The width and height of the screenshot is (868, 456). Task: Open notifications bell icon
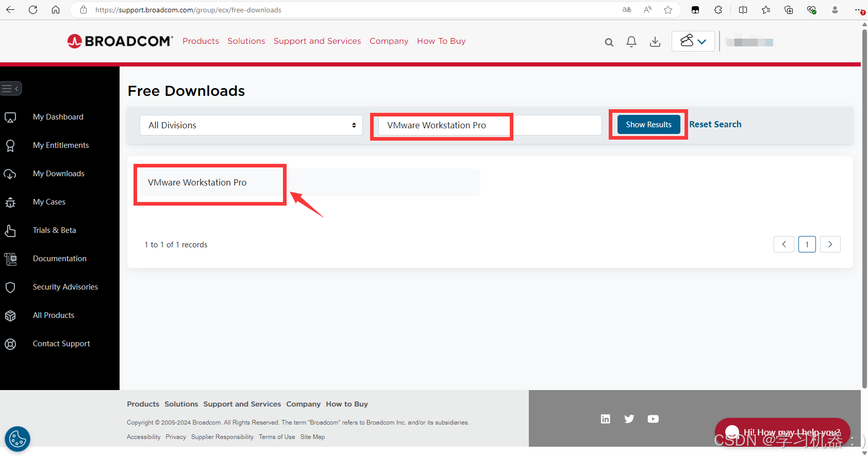(x=631, y=42)
